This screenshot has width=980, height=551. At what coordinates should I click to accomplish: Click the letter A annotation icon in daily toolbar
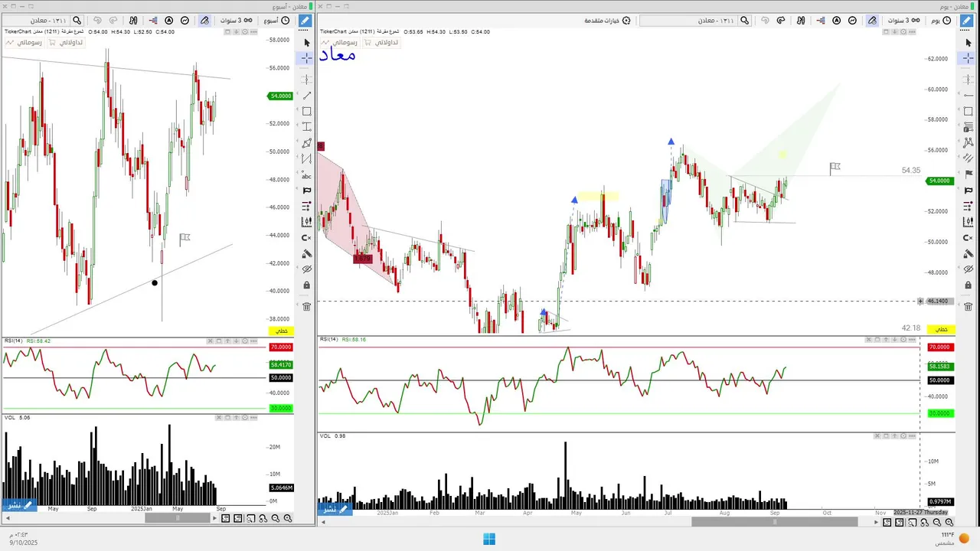tap(836, 21)
